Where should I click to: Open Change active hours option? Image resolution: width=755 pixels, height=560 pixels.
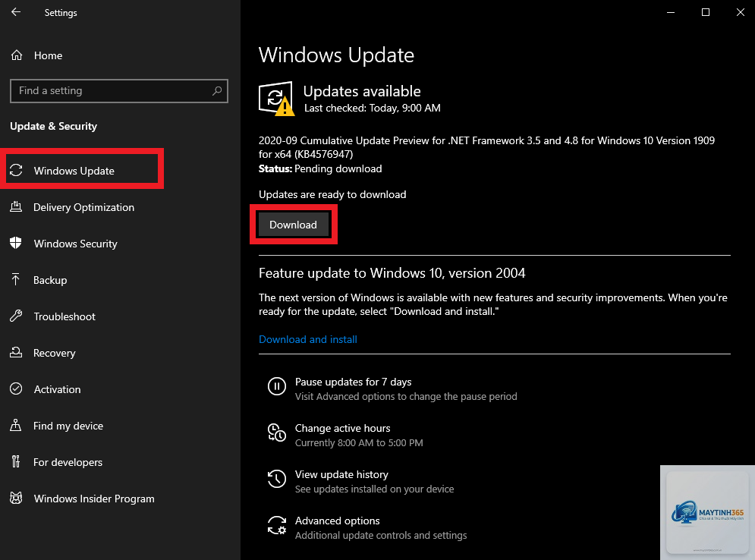pos(342,428)
